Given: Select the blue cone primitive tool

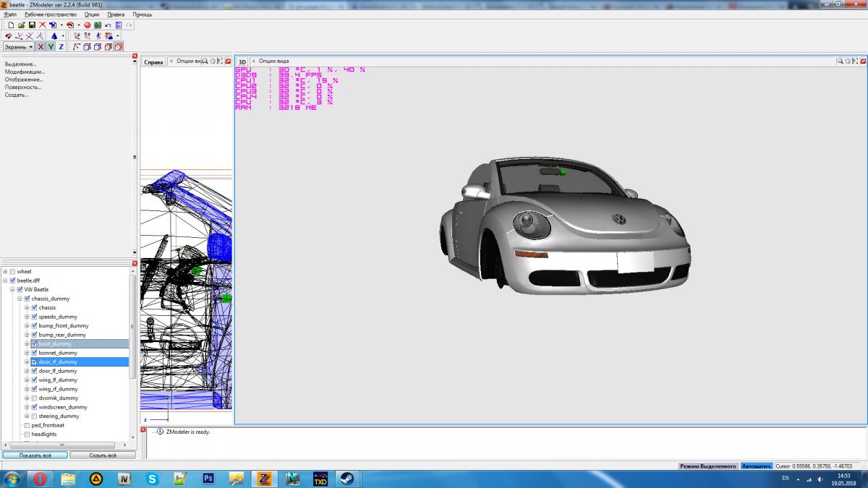Looking at the screenshot, I should [x=54, y=35].
